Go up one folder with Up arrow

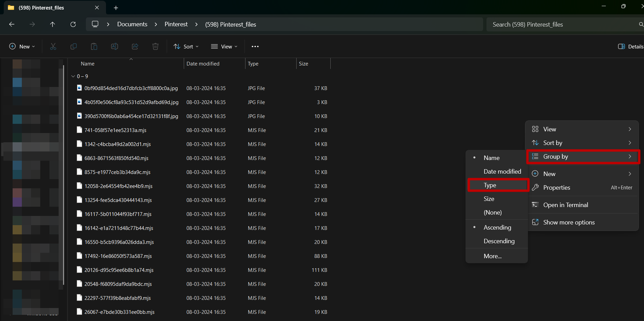pos(53,24)
